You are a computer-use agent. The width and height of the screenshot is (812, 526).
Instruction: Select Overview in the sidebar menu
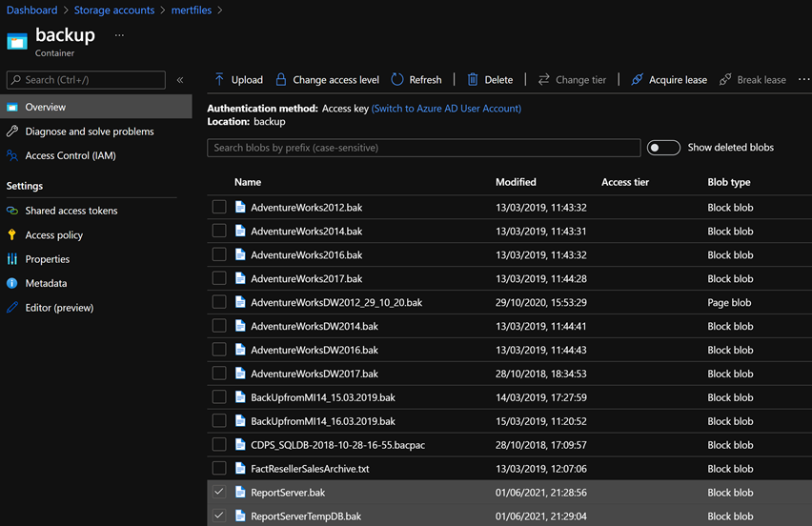point(46,108)
